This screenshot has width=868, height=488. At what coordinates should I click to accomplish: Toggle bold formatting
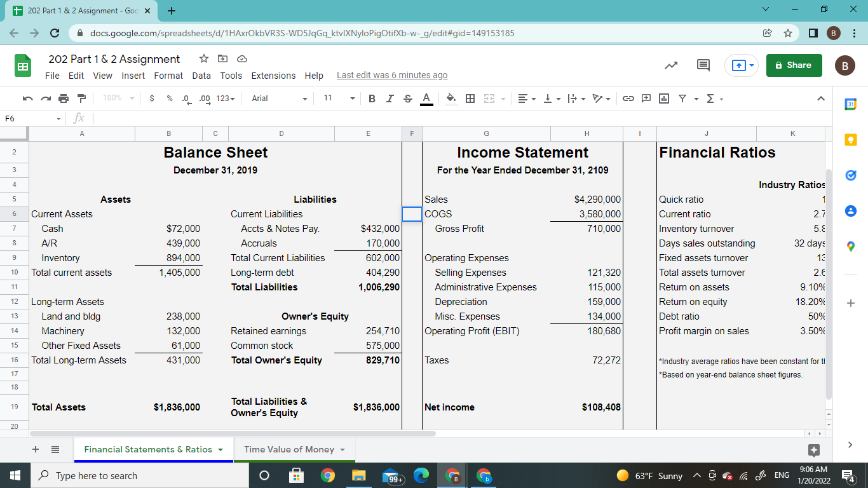pyautogui.click(x=372, y=98)
